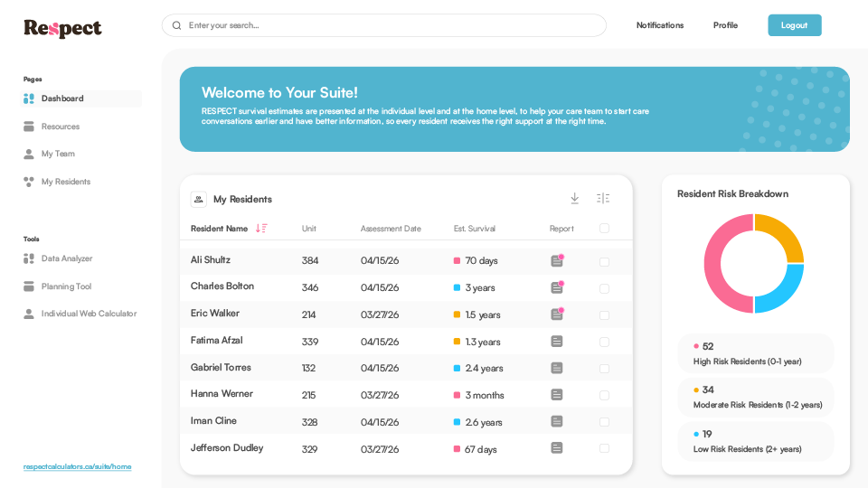Screen dimensions: 868x488
Task: Click the My Residents sidebar icon
Action: 29,182
